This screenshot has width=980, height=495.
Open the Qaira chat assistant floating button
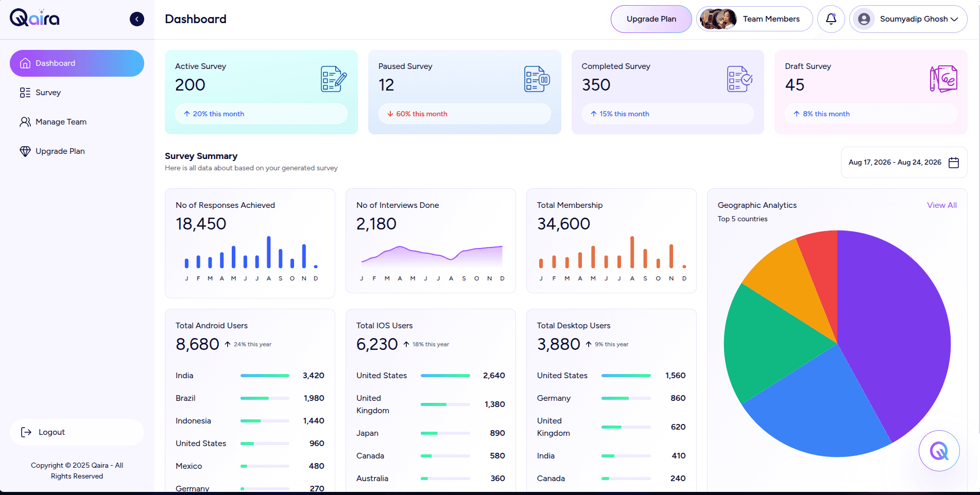[939, 451]
